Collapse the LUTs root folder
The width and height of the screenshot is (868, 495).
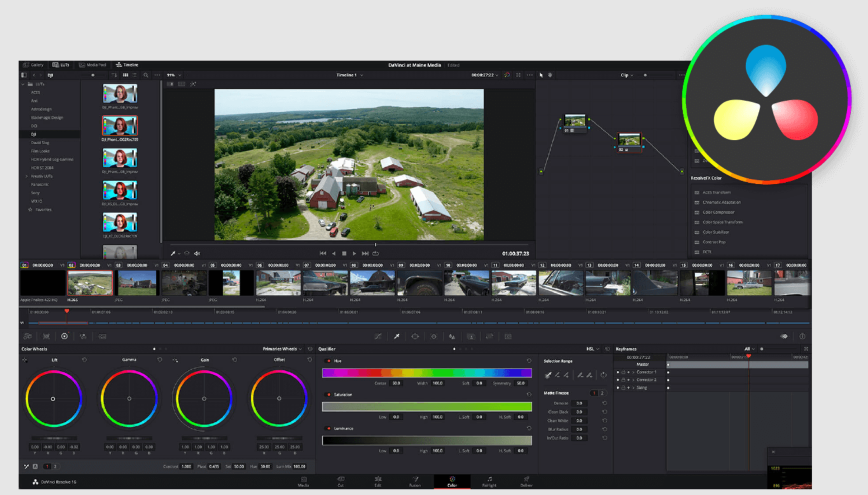[23, 84]
